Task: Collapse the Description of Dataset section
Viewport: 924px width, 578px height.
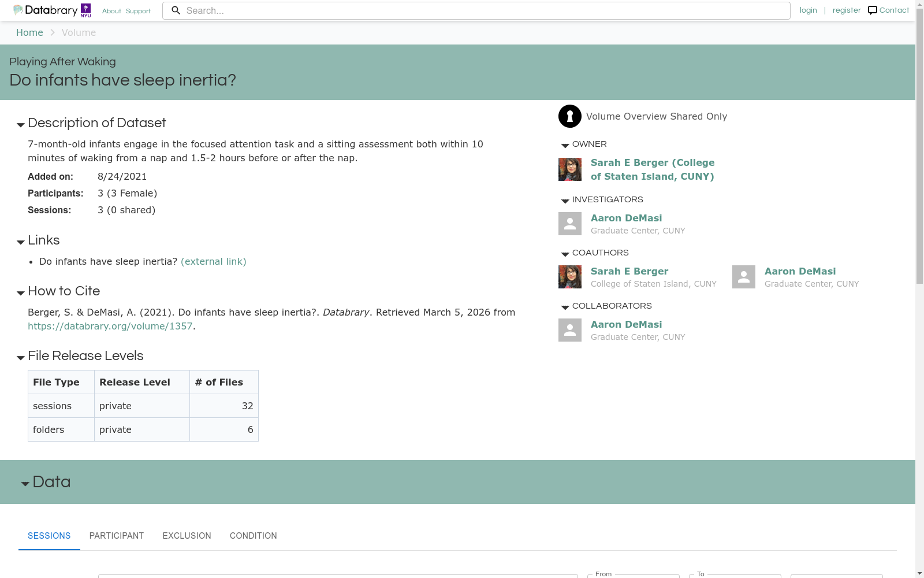Action: coord(21,125)
